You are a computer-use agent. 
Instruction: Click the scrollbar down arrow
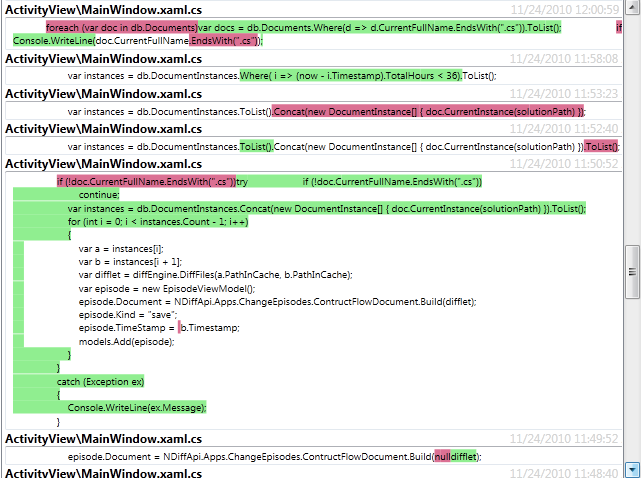[633, 469]
